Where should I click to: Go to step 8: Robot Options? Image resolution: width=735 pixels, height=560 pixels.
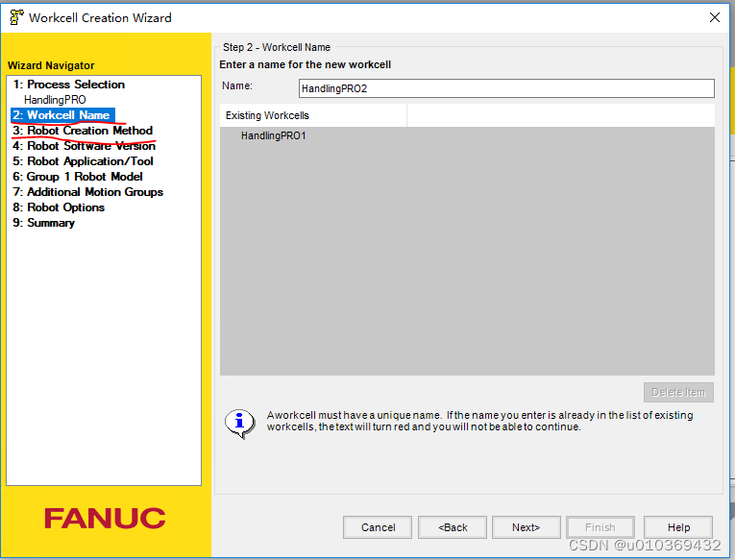coord(59,207)
